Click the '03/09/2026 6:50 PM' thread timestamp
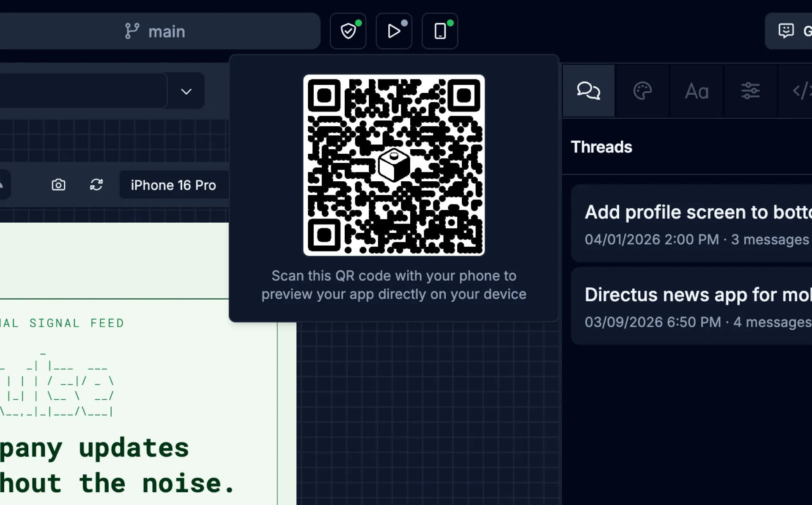 pos(653,322)
